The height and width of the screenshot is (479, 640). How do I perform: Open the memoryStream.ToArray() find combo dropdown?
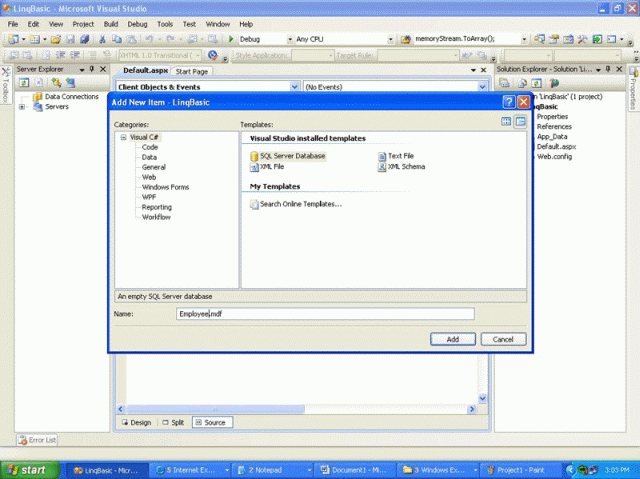click(524, 40)
